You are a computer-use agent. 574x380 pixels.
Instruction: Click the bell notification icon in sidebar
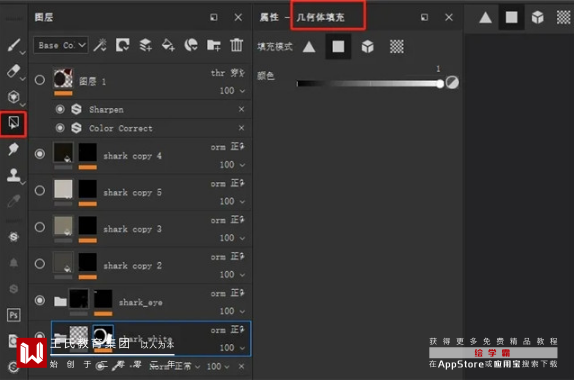click(14, 263)
